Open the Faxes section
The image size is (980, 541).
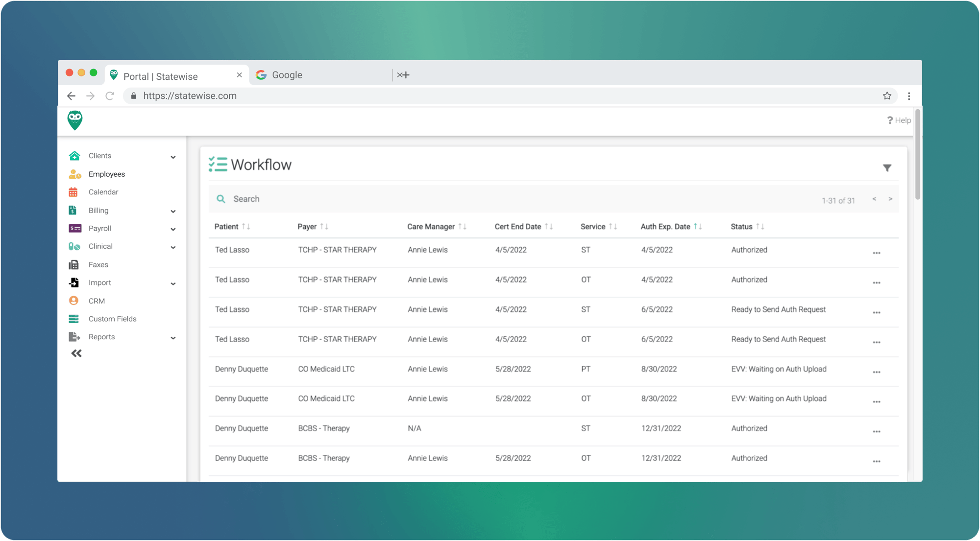pyautogui.click(x=98, y=264)
